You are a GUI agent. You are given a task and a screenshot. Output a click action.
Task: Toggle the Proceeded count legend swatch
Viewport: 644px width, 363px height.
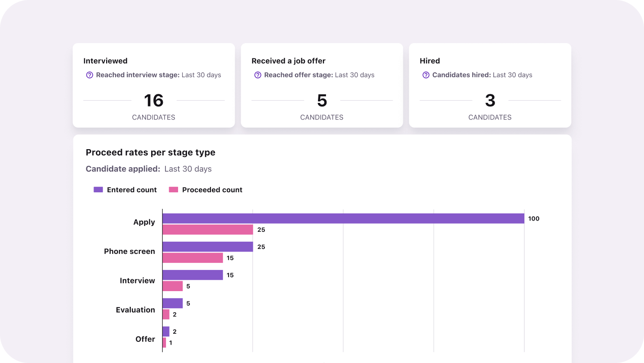174,190
